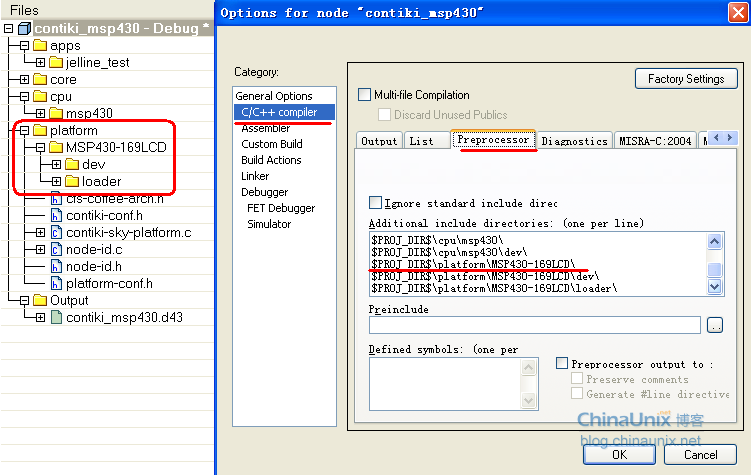751x475 pixels.
Task: Collapse the platform folder tree node
Action: [24, 131]
